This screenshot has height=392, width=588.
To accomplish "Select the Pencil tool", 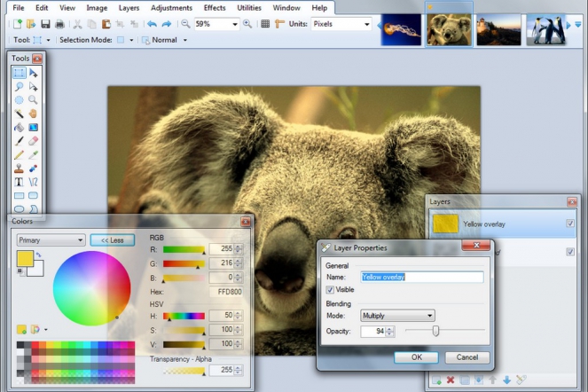I will click(20, 154).
